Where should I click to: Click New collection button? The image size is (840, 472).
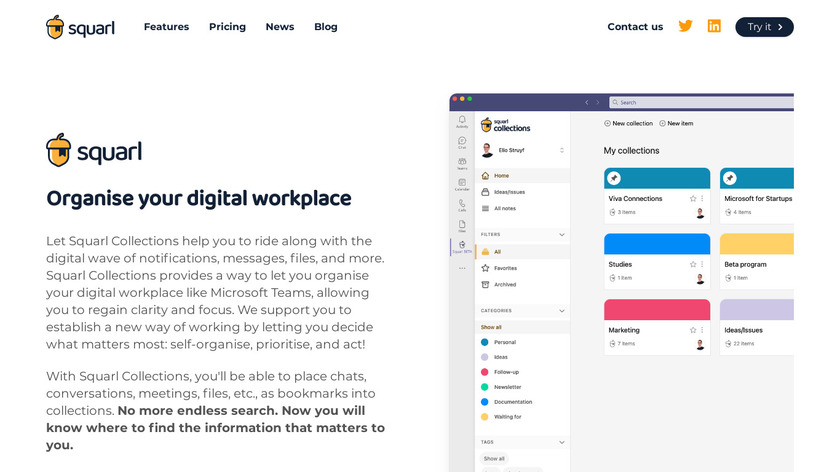click(628, 123)
